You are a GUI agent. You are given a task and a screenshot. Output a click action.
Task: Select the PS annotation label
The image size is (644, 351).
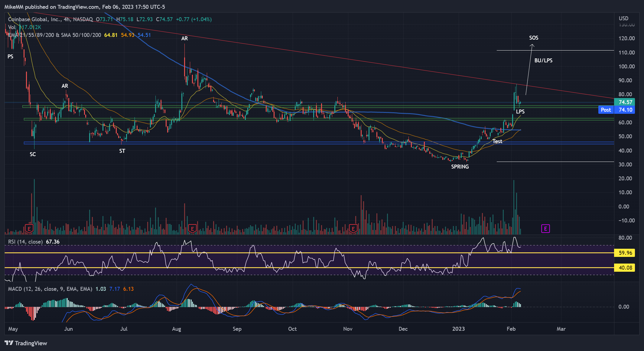pyautogui.click(x=10, y=57)
